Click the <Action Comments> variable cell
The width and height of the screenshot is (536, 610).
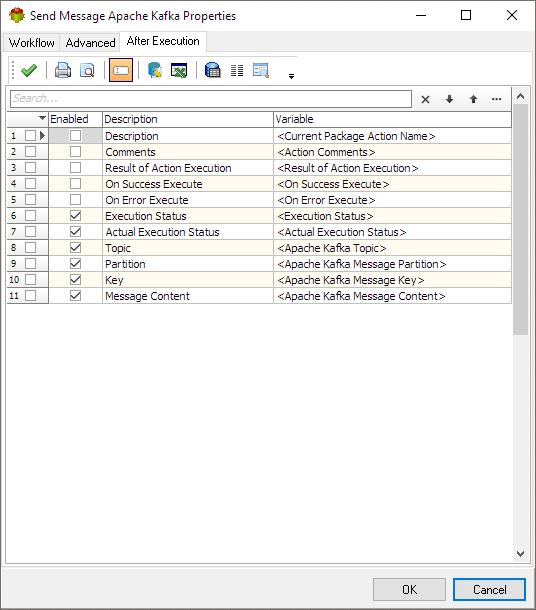pyautogui.click(x=392, y=152)
